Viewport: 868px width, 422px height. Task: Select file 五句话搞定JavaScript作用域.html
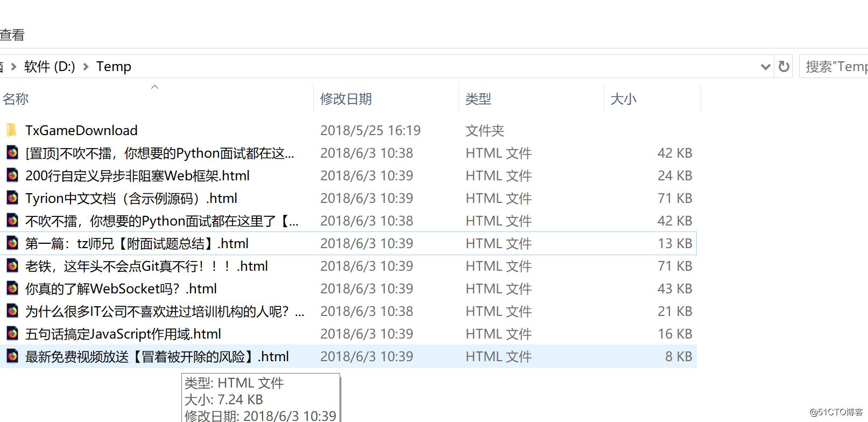click(123, 334)
